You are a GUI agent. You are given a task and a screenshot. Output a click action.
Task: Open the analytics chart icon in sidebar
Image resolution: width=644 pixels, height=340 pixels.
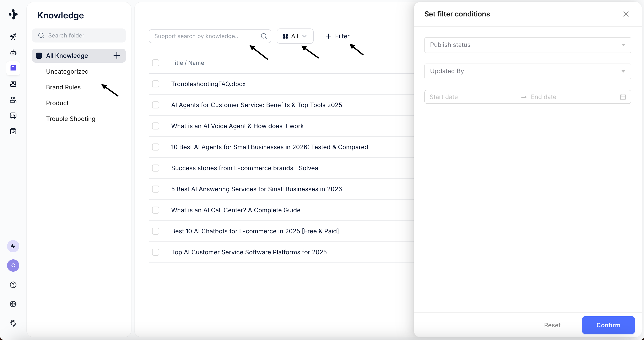(x=13, y=115)
